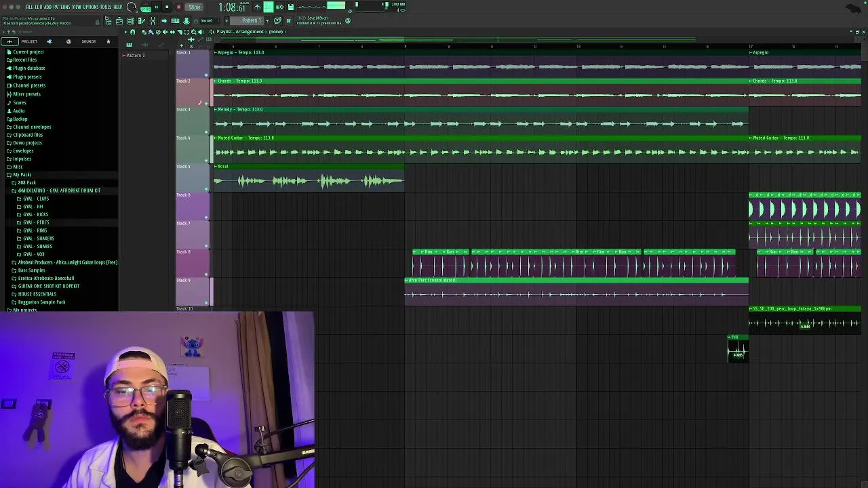Open the shopping cart content library icon
This screenshot has width=868, height=488.
point(289,21)
